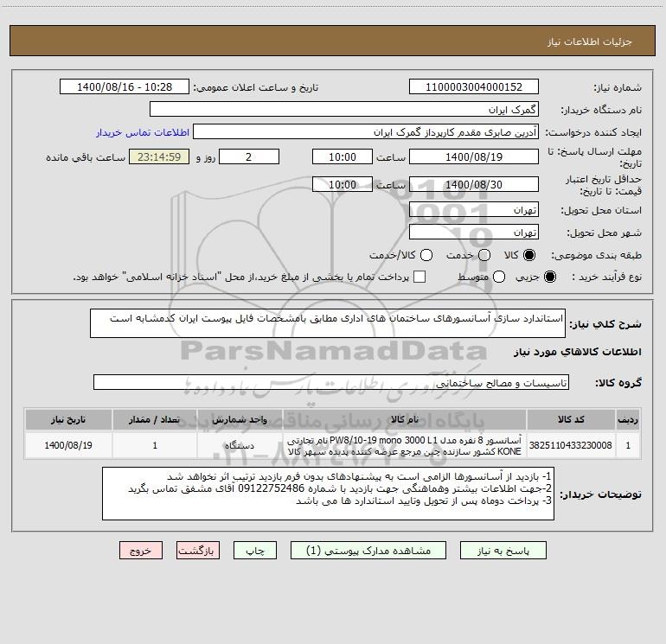
Task: Click the price validity hour 10:00 field
Action: click(343, 184)
